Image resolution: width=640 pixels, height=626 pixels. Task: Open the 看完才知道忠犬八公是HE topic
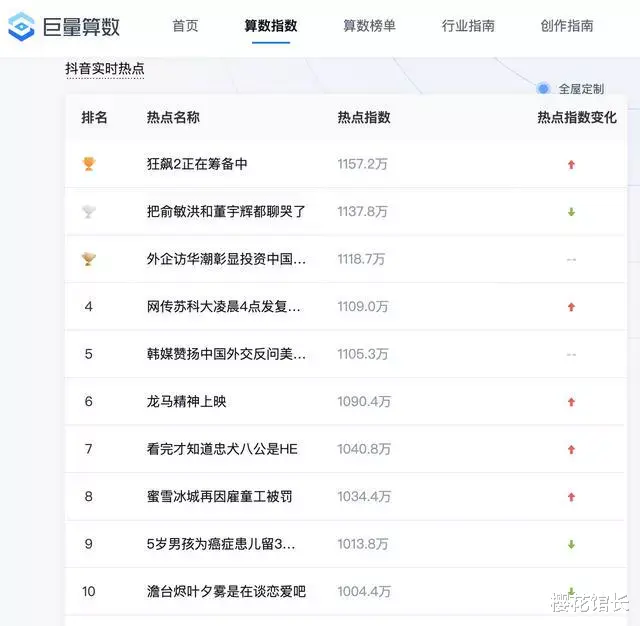[222, 449]
